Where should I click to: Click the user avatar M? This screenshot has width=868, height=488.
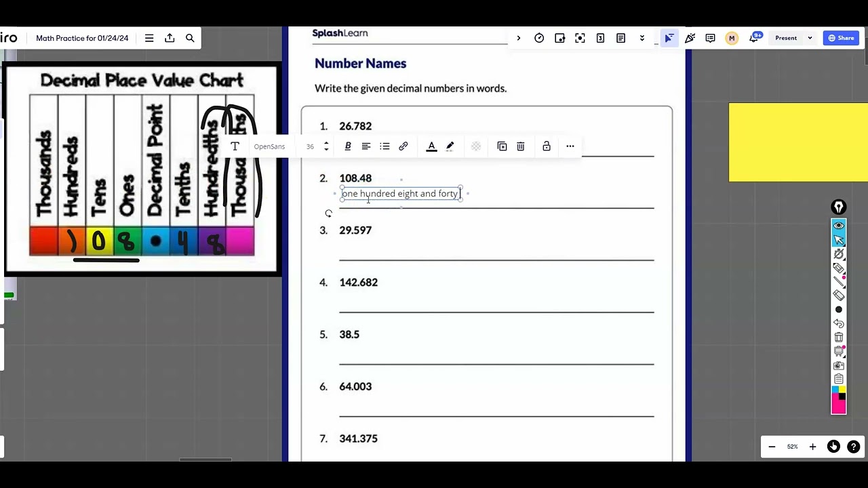[732, 38]
